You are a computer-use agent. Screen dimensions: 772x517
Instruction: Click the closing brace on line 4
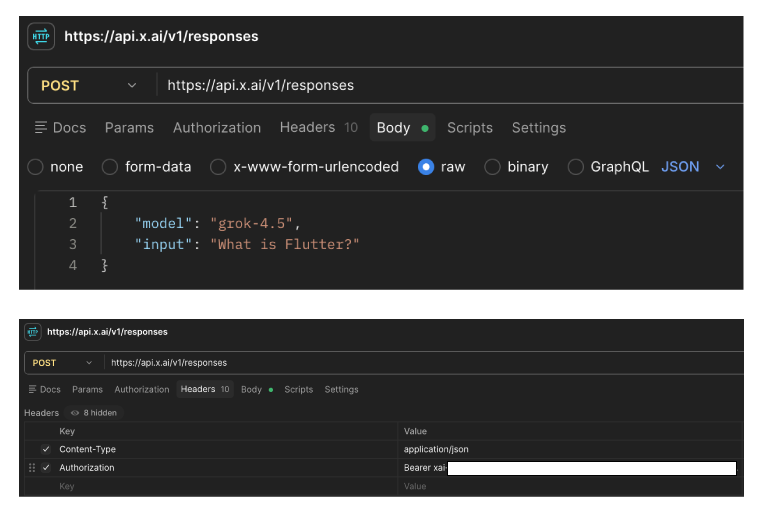pyautogui.click(x=104, y=265)
